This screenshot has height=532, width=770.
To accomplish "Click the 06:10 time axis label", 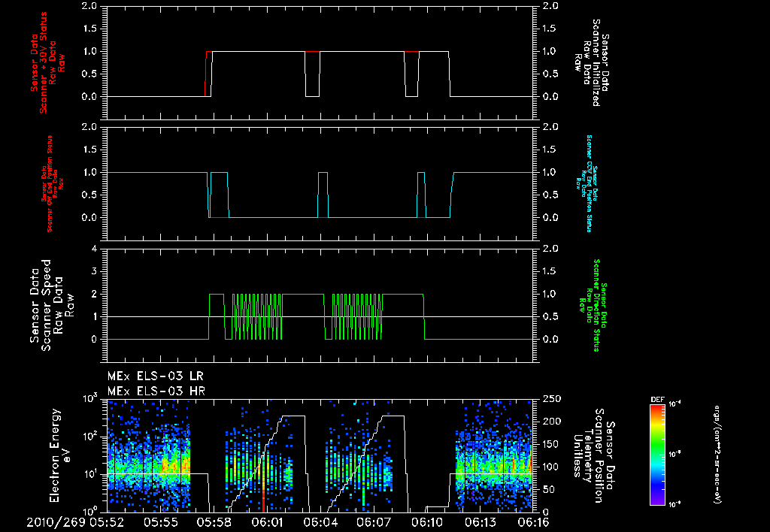I will click(427, 522).
